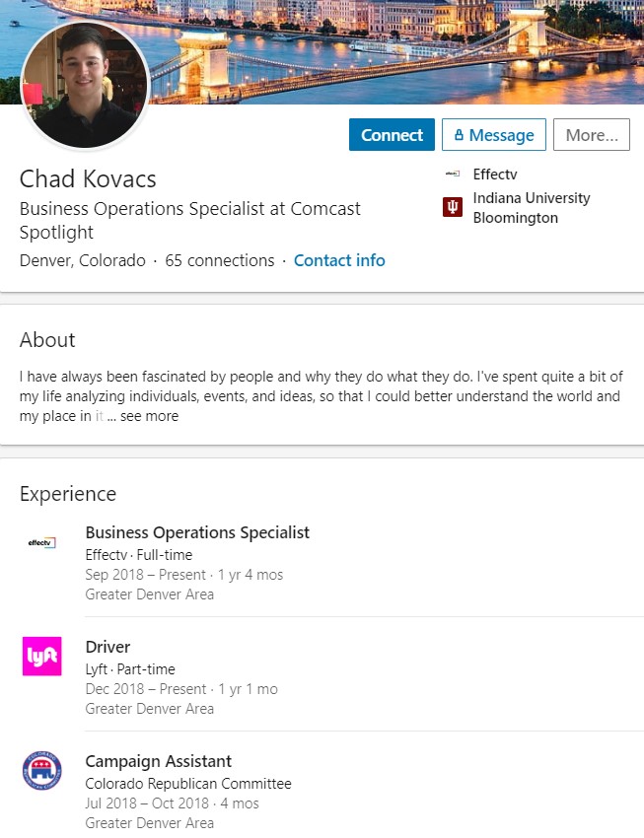Open Chad Kovacs profile photo
Image resolution: width=644 pixels, height=838 pixels.
coord(86,86)
